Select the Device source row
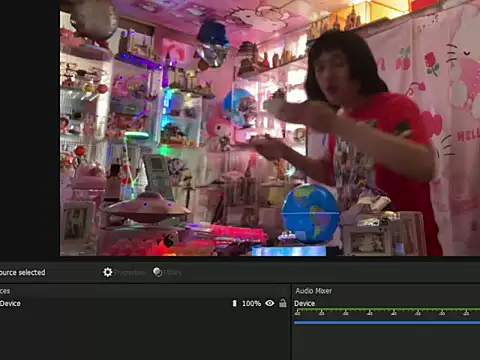The width and height of the screenshot is (480, 360). (x=144, y=303)
